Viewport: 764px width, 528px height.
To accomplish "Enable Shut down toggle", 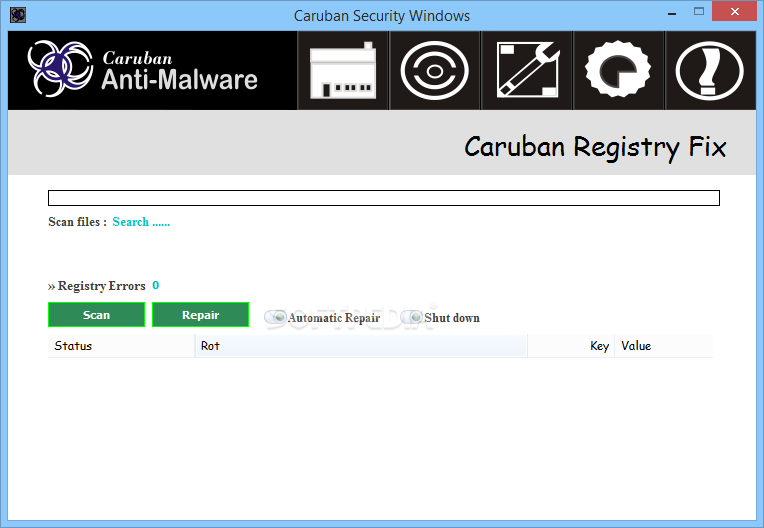I will (x=412, y=318).
